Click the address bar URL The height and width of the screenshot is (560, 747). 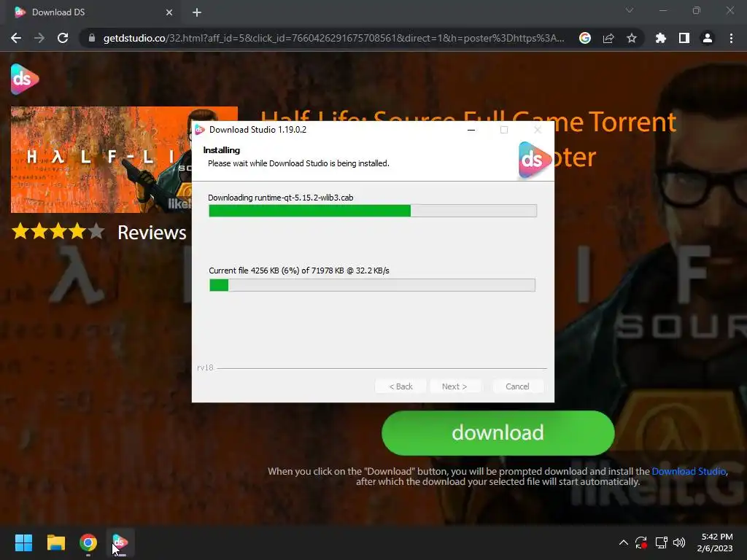[x=333, y=38]
